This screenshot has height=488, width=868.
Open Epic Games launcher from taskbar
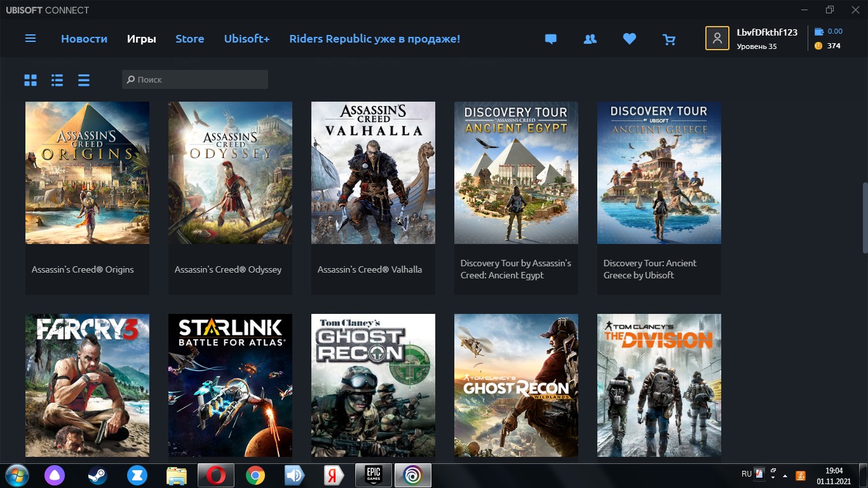coord(374,475)
